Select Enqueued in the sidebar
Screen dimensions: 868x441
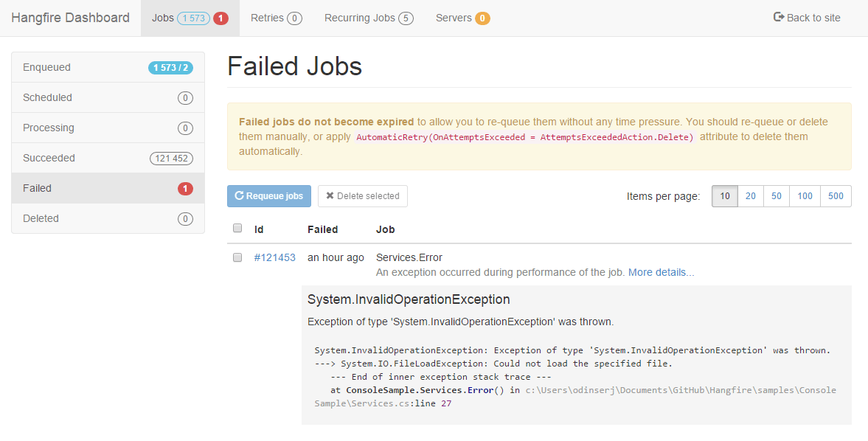[108, 68]
